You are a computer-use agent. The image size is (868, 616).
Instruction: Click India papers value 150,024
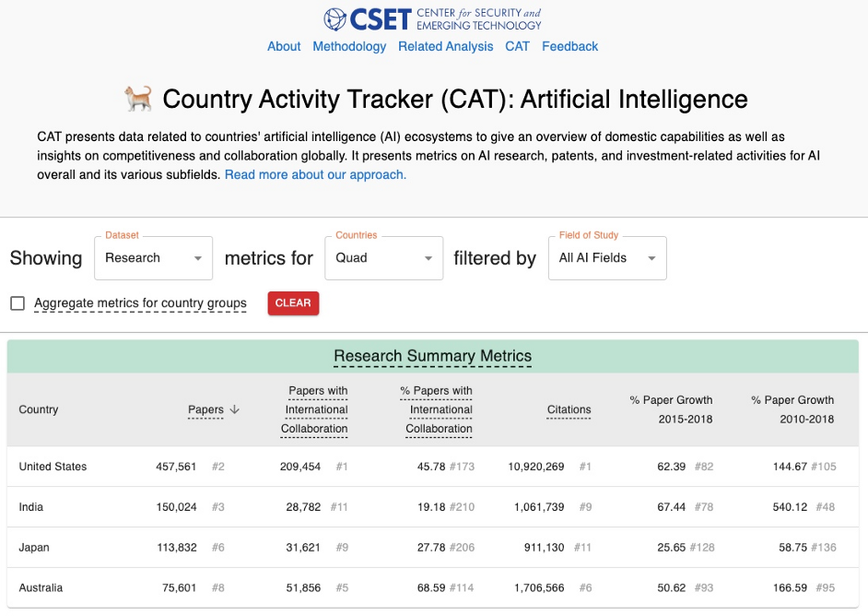tap(176, 507)
